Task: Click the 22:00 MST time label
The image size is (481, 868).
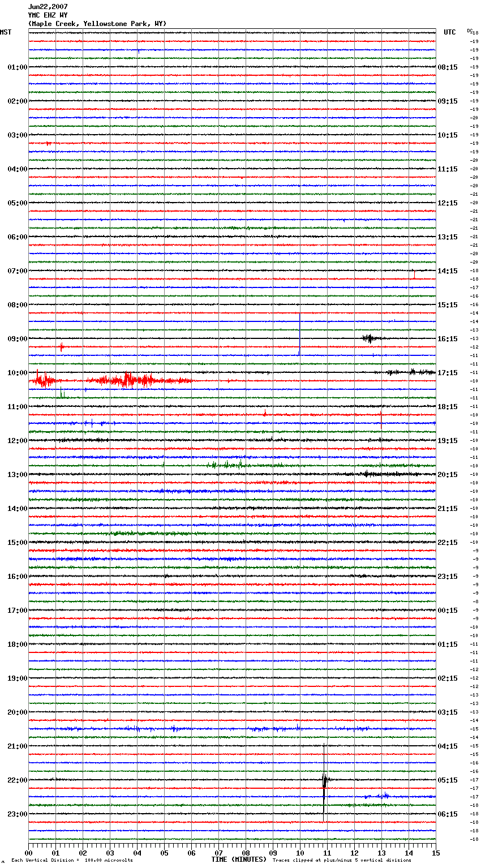Action: (18, 780)
